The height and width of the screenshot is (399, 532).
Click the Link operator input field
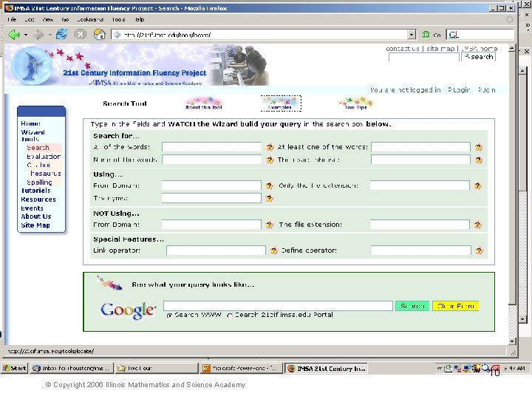(216, 250)
